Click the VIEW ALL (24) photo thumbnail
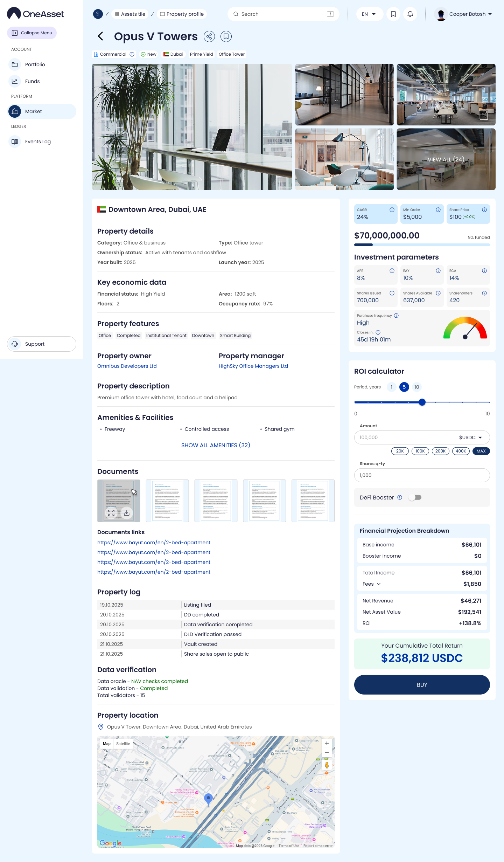Viewport: 504px width, 862px height. pyautogui.click(x=446, y=159)
